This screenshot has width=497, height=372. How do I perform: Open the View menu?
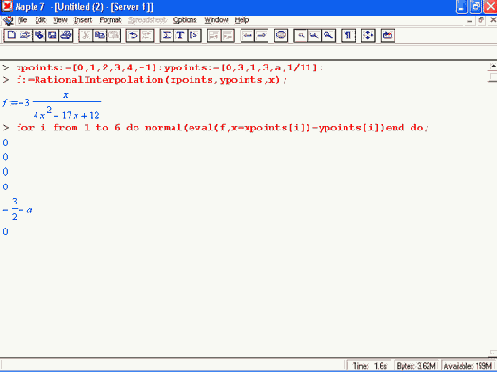[x=60, y=20]
